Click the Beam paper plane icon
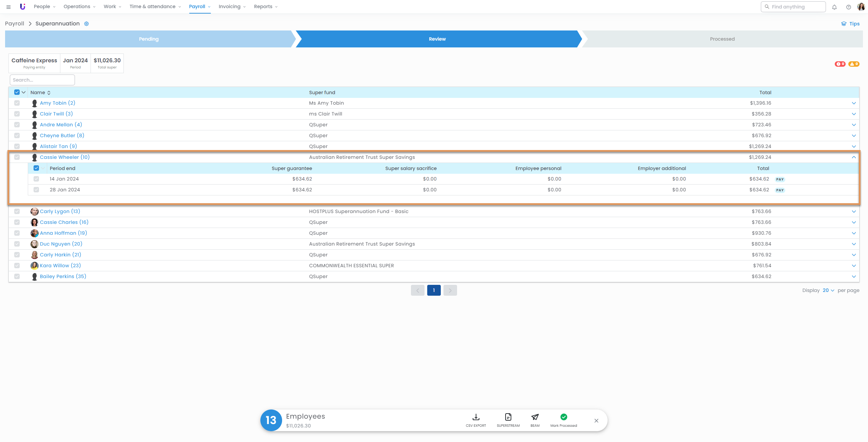Screen dimensions: 868x442 [535, 417]
